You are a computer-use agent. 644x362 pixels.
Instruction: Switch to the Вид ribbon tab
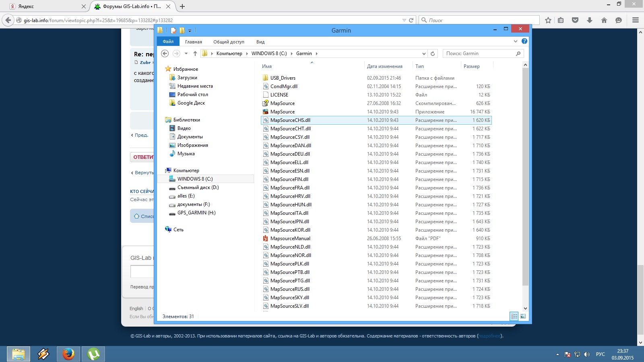tap(260, 42)
